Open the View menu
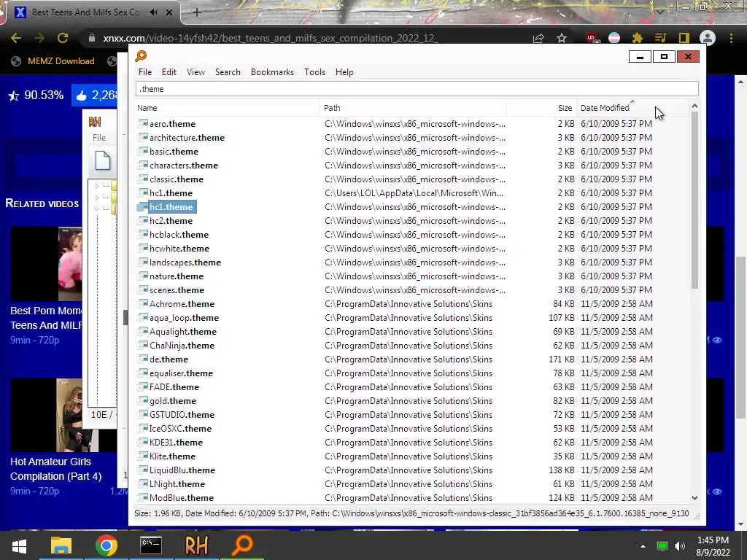 point(196,72)
